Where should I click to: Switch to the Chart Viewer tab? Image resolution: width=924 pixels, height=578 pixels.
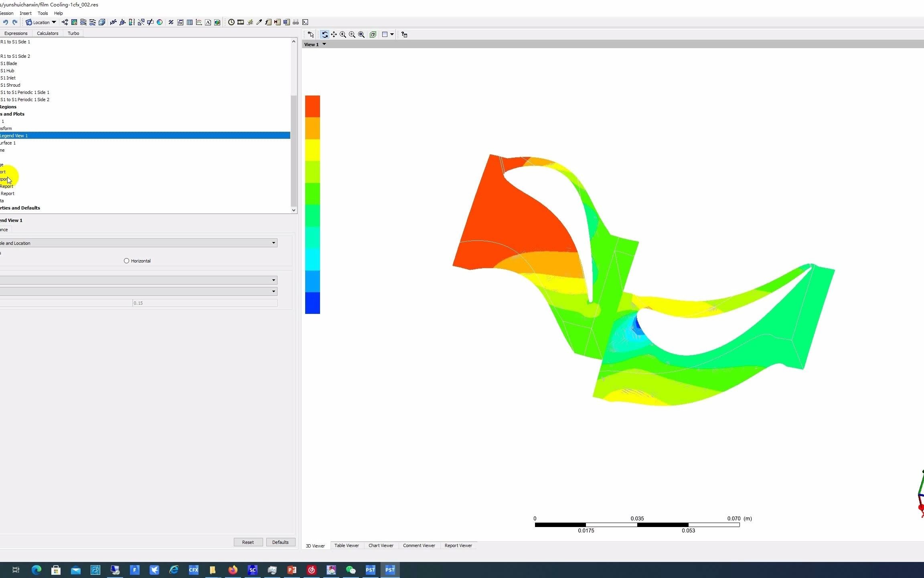pos(381,545)
